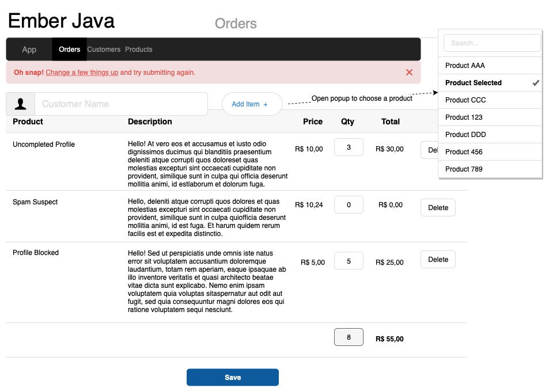Edit quantity for Uncompleted Profile
This screenshot has height=392, width=549.
pyautogui.click(x=349, y=147)
